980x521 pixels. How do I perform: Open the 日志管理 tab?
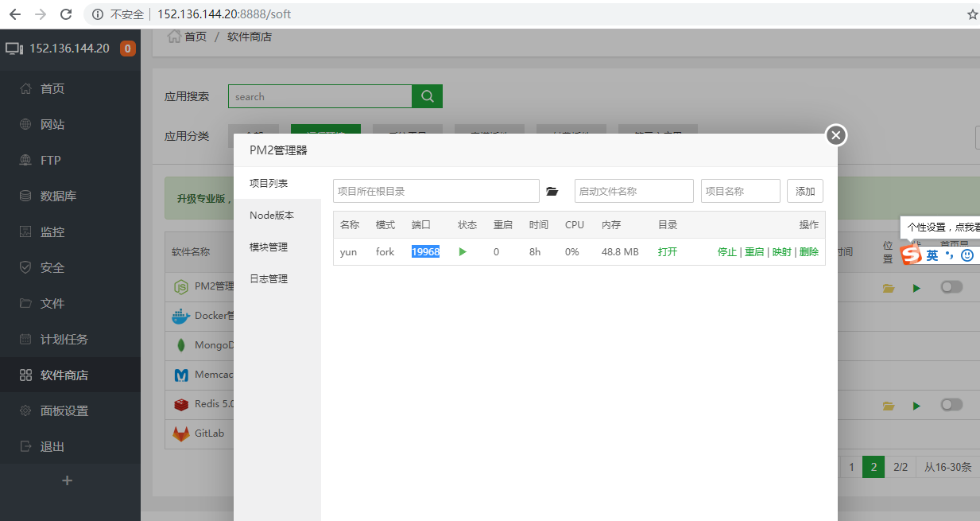pyautogui.click(x=269, y=279)
